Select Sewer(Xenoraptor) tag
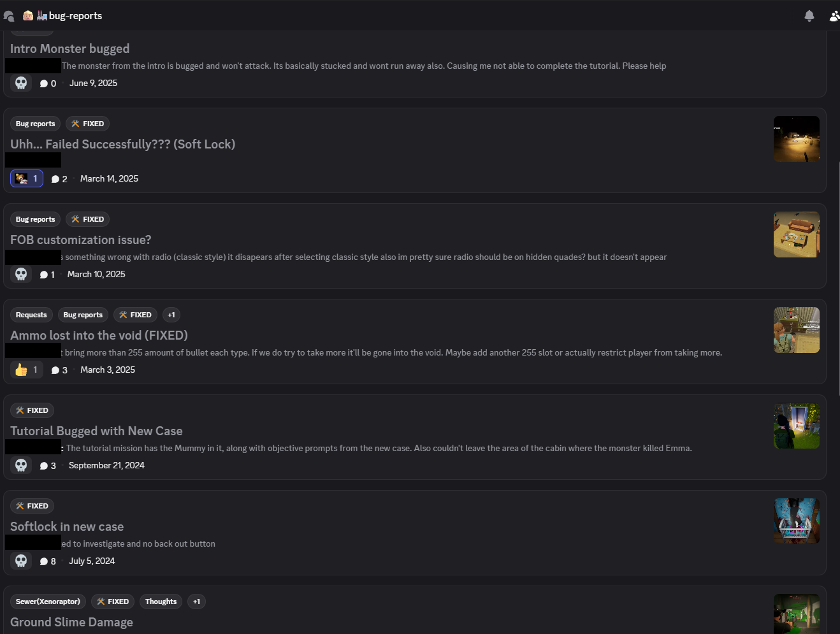This screenshot has height=634, width=840. click(48, 602)
